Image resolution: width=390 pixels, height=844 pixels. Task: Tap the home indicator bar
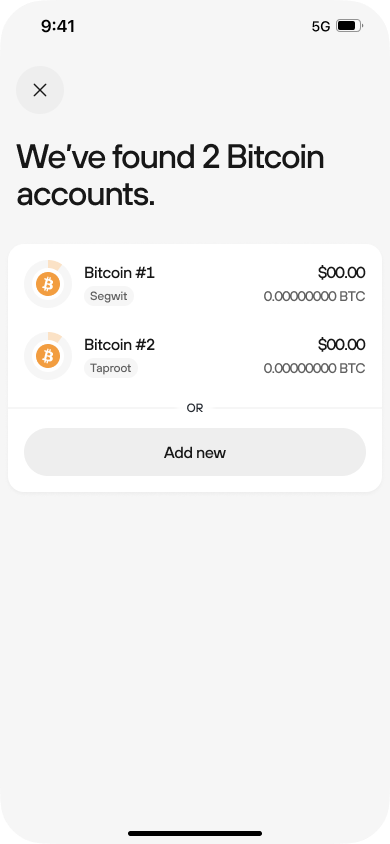(x=195, y=833)
